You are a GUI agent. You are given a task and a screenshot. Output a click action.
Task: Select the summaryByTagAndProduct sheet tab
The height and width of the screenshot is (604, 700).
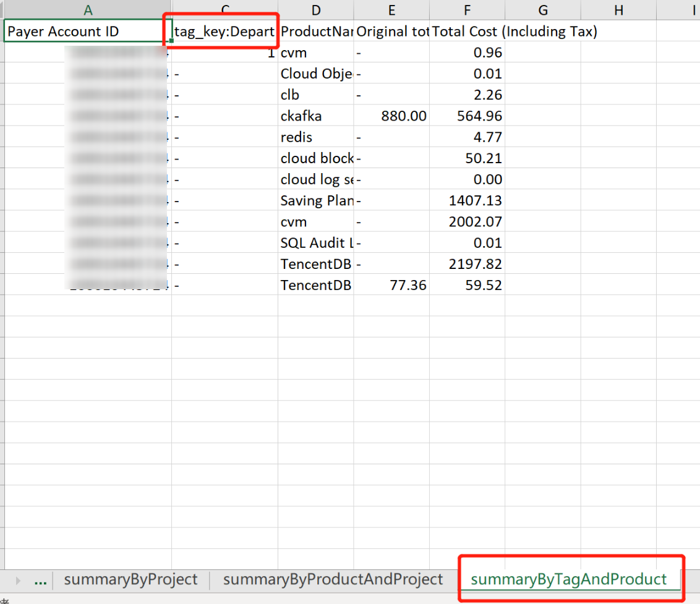coord(568,579)
